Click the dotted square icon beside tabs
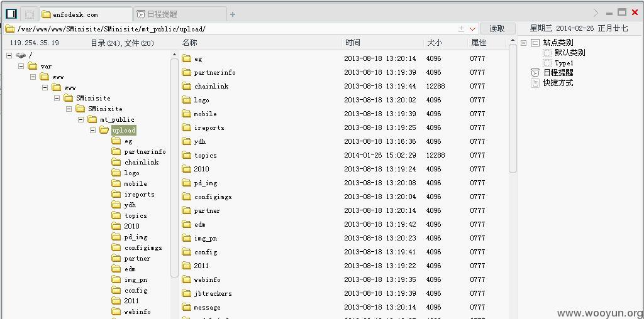The width and height of the screenshot is (644, 319). [x=29, y=14]
